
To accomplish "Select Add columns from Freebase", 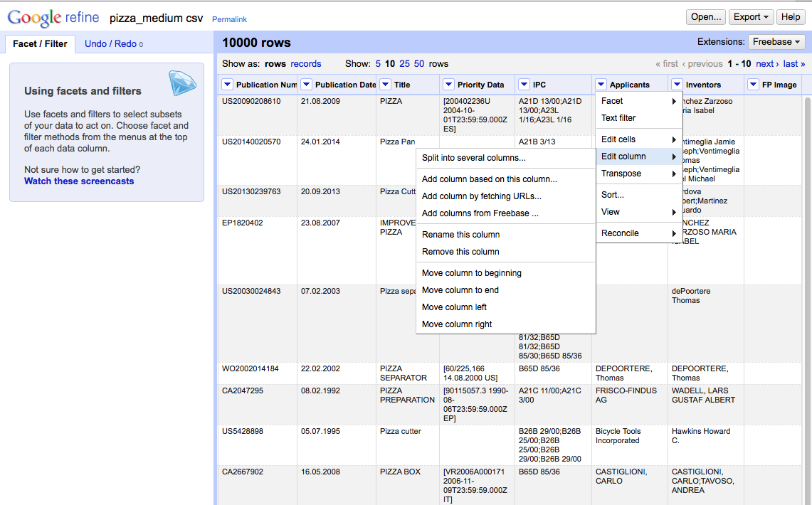I will click(505, 213).
